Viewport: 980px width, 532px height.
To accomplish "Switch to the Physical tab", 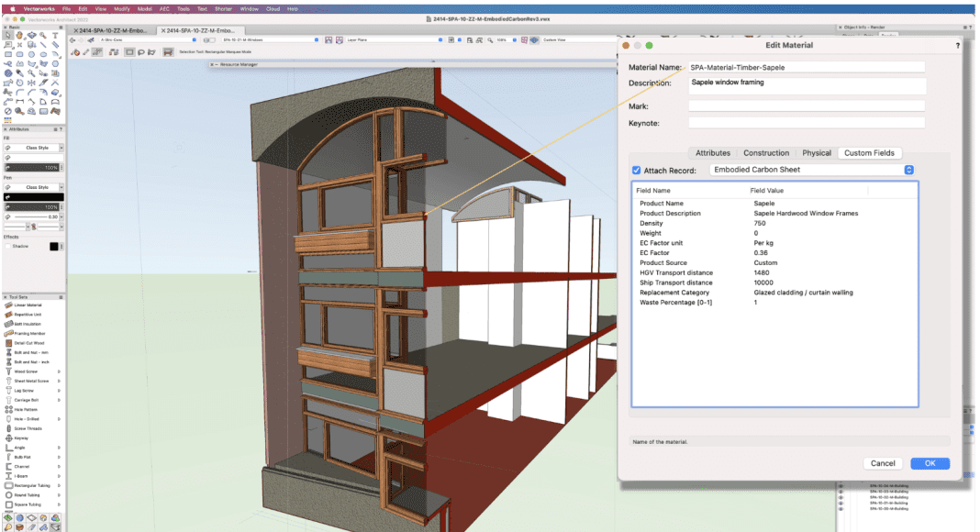I will [817, 153].
